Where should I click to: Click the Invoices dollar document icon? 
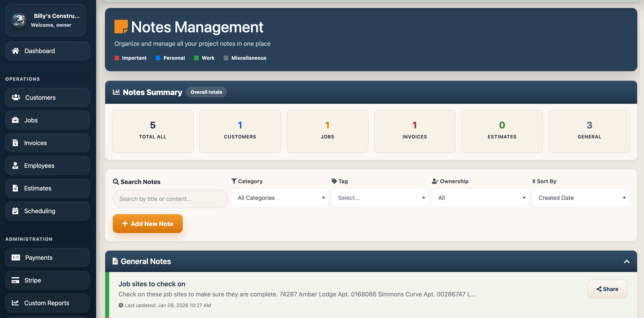[15, 143]
